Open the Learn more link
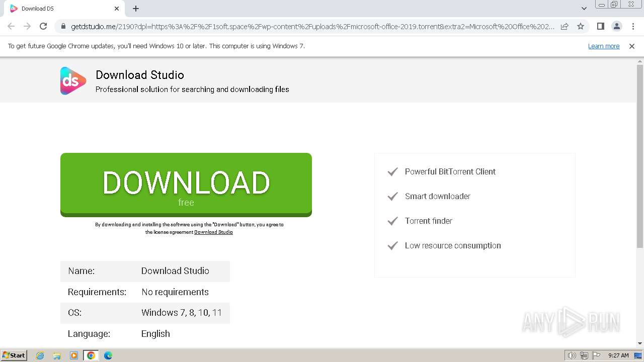Screen dimensions: 644x362 tap(604, 46)
